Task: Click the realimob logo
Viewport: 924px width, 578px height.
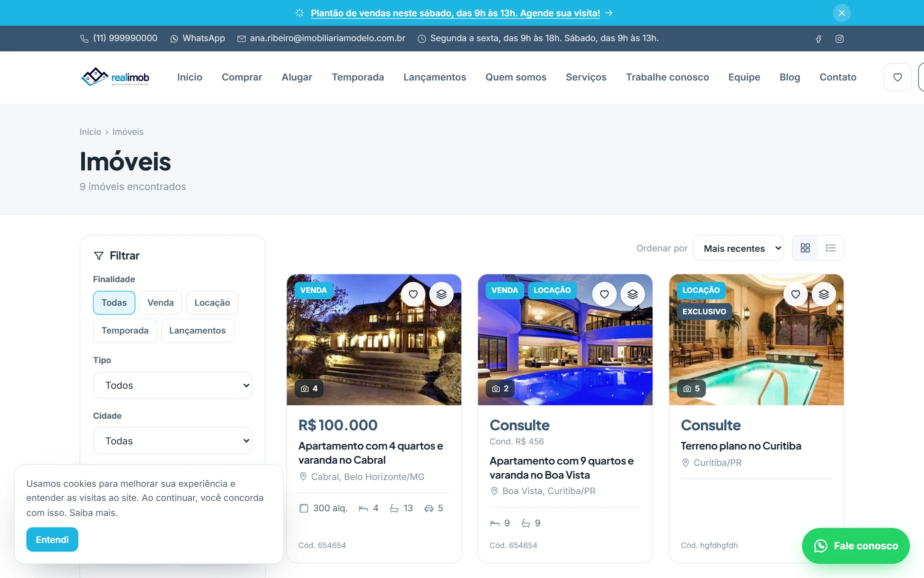Action: click(x=115, y=77)
